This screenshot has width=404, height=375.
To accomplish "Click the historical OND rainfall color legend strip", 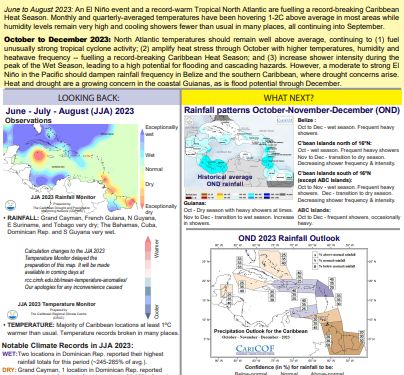I will [x=239, y=196].
